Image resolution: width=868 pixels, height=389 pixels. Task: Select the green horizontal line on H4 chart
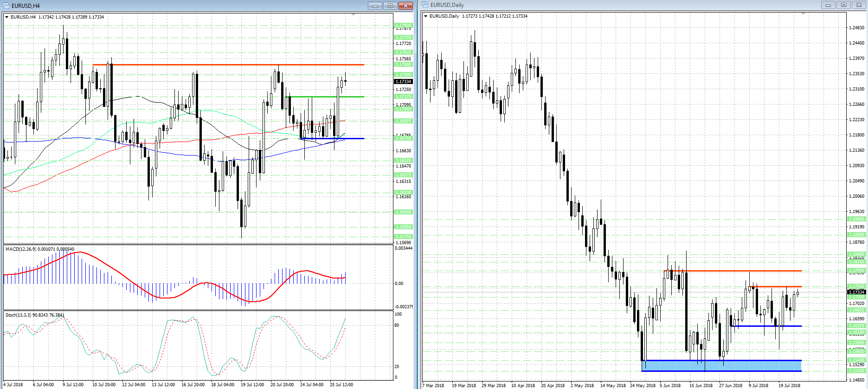(x=327, y=97)
